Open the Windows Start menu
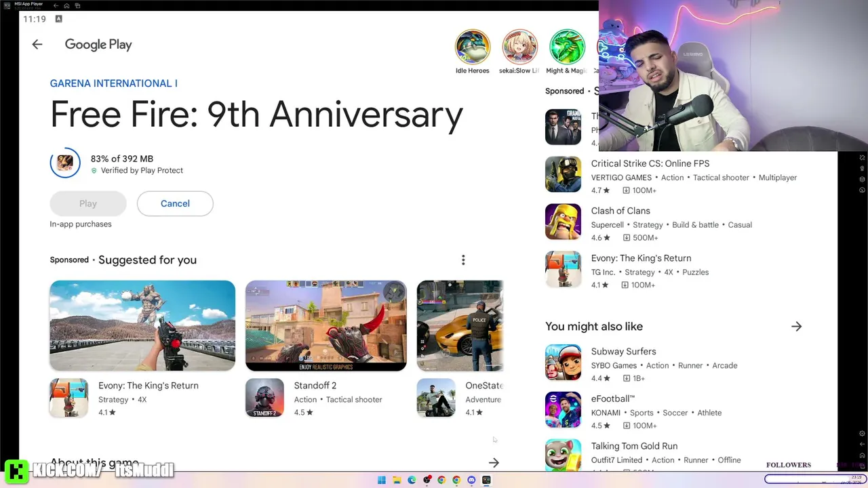Screen dimensions: 868x488 pyautogui.click(x=382, y=480)
